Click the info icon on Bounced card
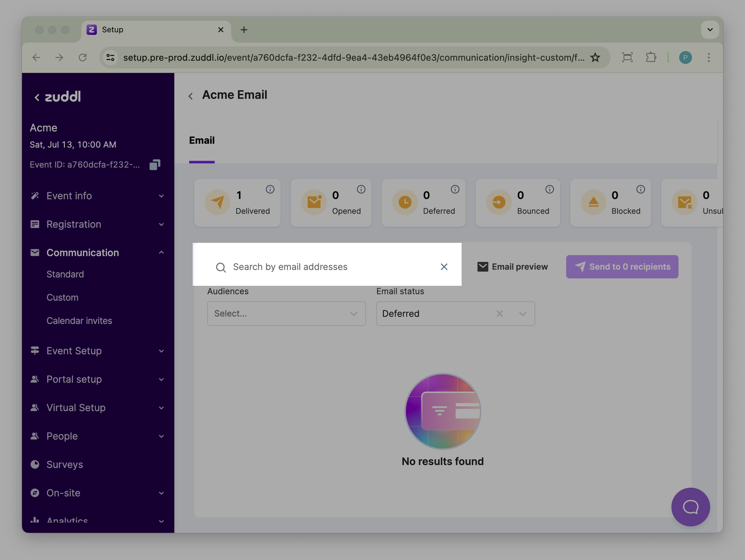This screenshot has width=745, height=560. click(549, 189)
